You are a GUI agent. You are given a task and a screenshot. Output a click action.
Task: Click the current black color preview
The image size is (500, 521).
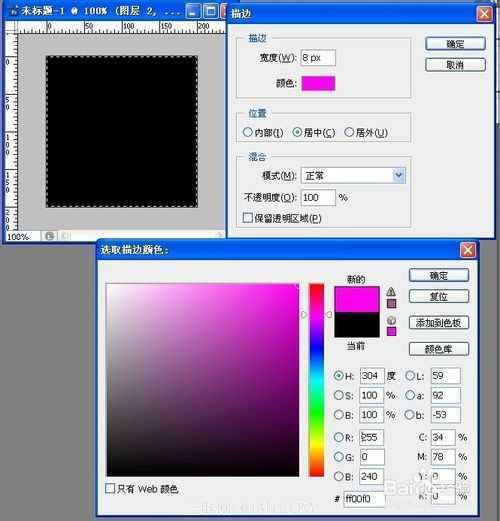[x=357, y=325]
